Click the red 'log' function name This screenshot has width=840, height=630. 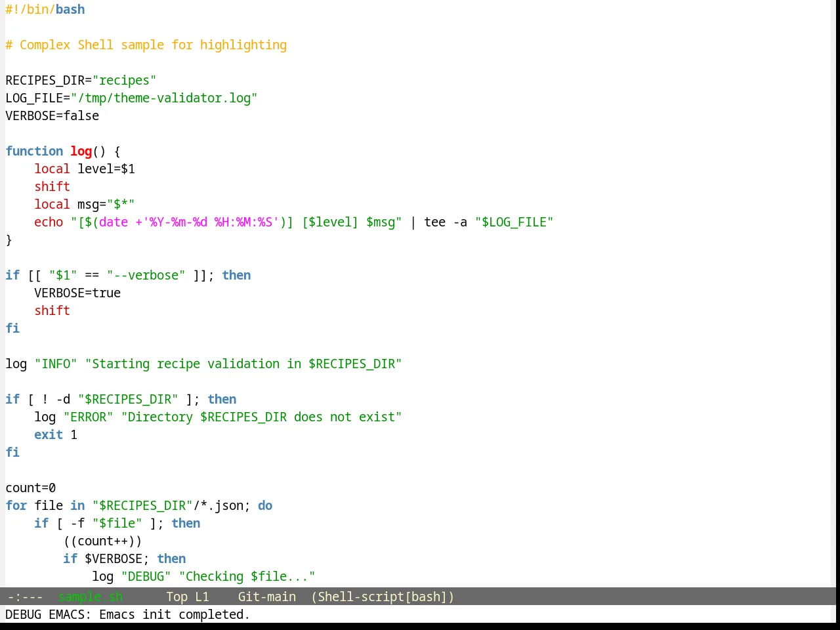point(81,151)
